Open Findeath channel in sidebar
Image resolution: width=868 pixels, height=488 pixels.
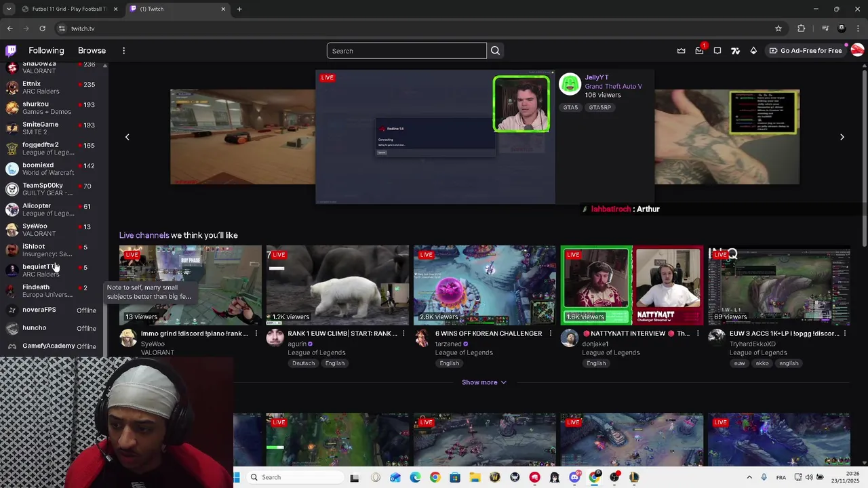[52, 291]
